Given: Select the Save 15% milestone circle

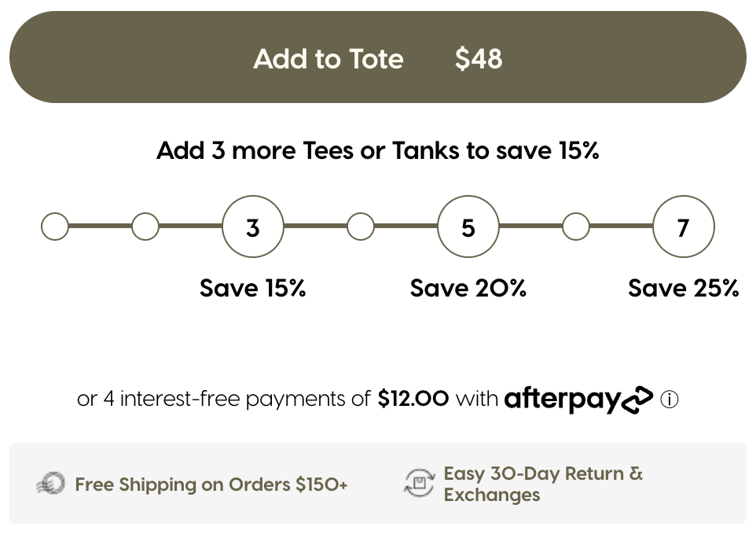Looking at the screenshot, I should point(253,227).
